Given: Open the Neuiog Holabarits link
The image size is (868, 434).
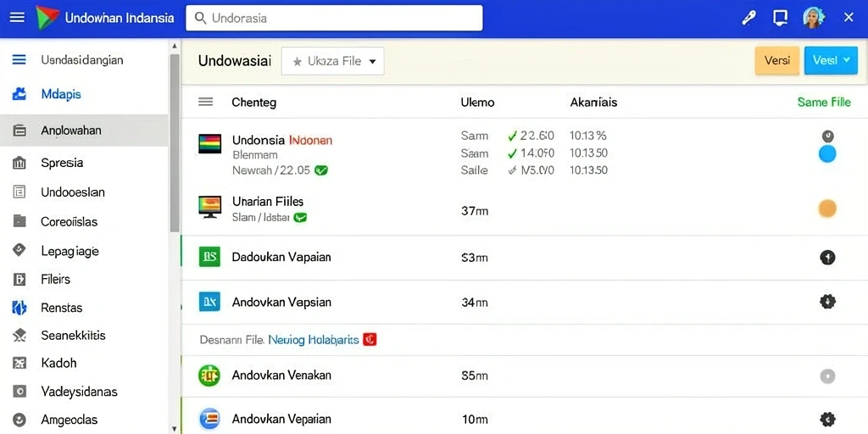Looking at the screenshot, I should 314,340.
